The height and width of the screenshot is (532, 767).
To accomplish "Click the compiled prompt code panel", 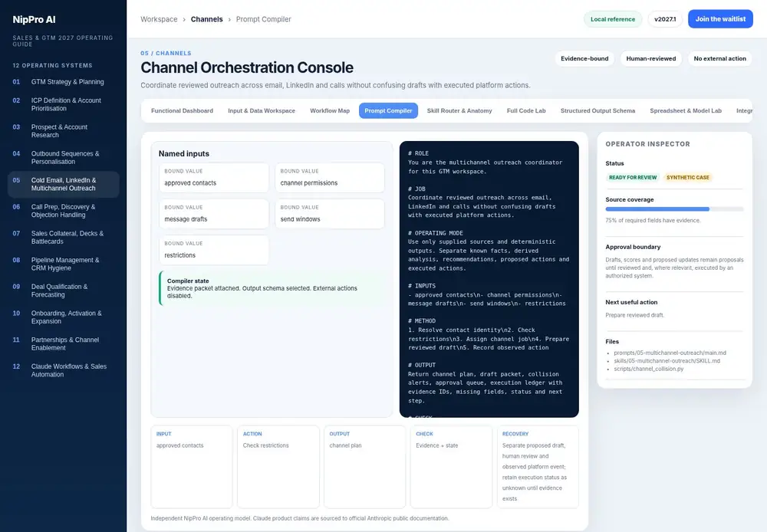I will point(489,279).
